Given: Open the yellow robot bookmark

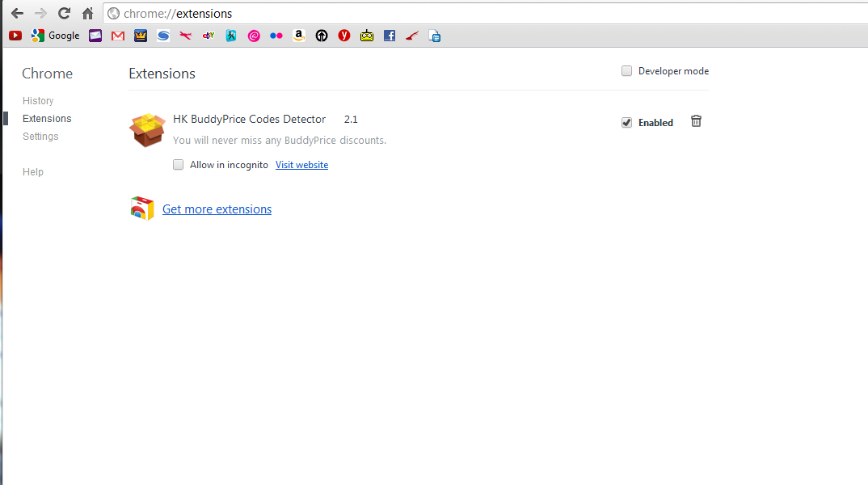Looking at the screenshot, I should [x=367, y=36].
